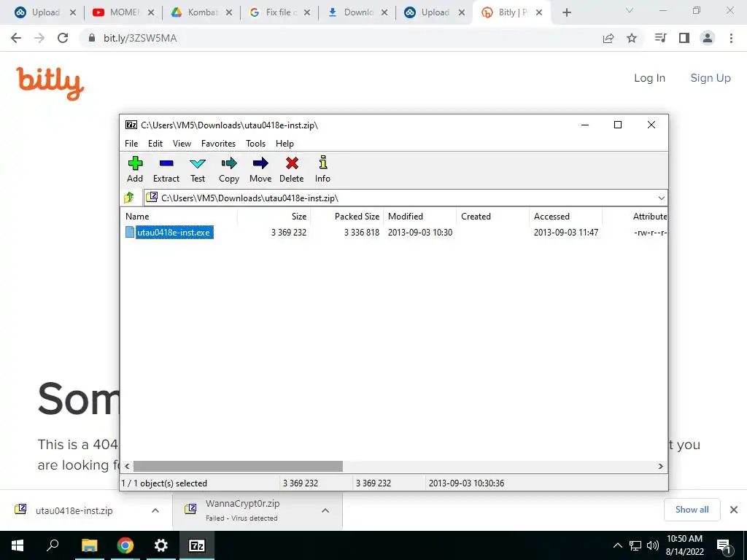Open the Help menu in 7-Zip
This screenshot has height=560, width=747.
[285, 144]
